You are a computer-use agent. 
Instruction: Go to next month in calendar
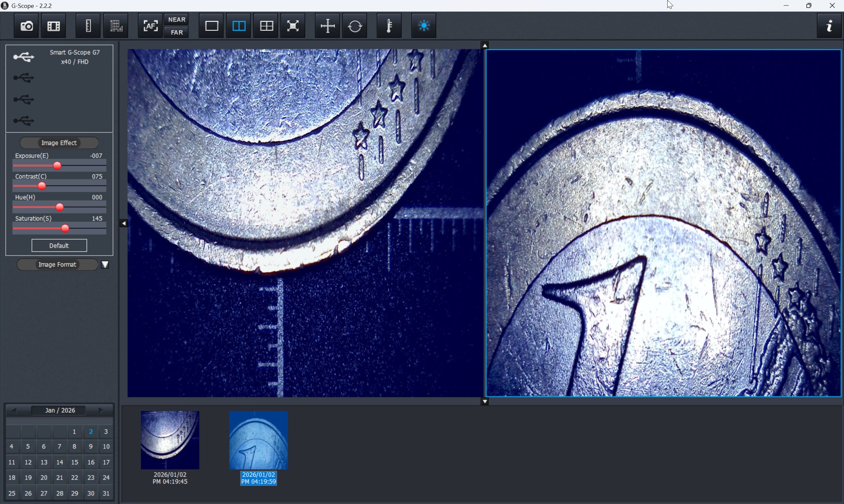[x=101, y=411]
